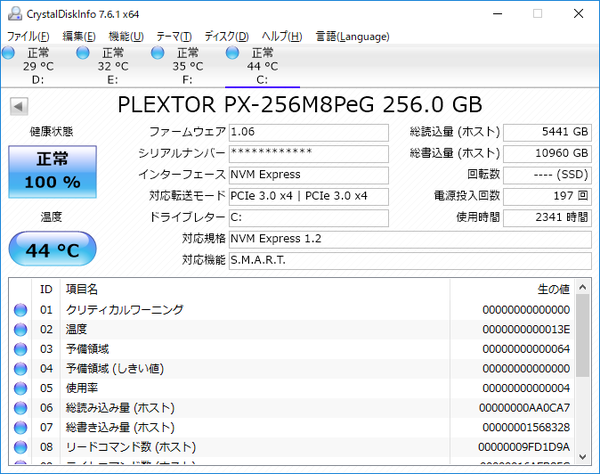Click the features field S.M.A.R.T.

click(x=410, y=261)
